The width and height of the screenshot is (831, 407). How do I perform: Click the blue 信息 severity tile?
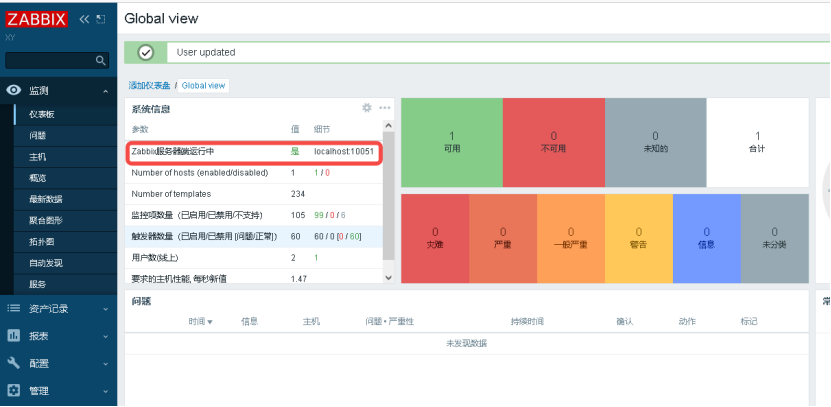click(706, 238)
